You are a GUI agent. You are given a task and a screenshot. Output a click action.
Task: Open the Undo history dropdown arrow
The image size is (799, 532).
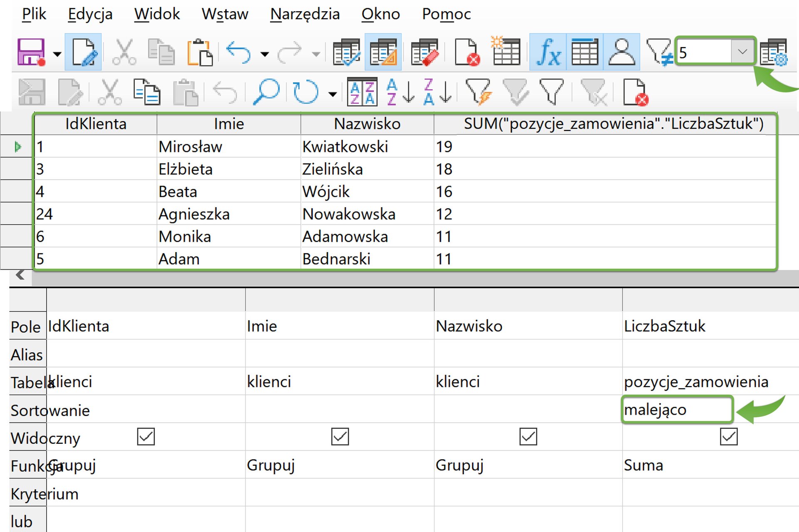tap(265, 54)
